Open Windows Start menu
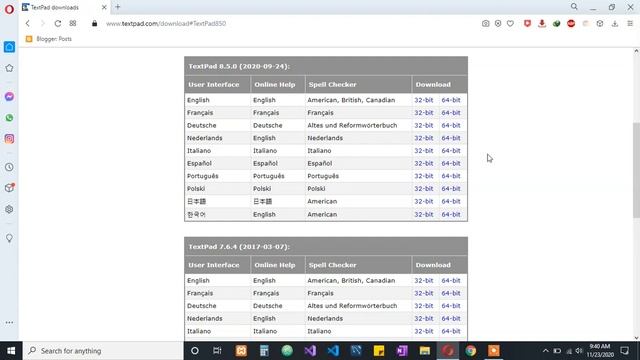The height and width of the screenshot is (360, 640). [x=11, y=351]
